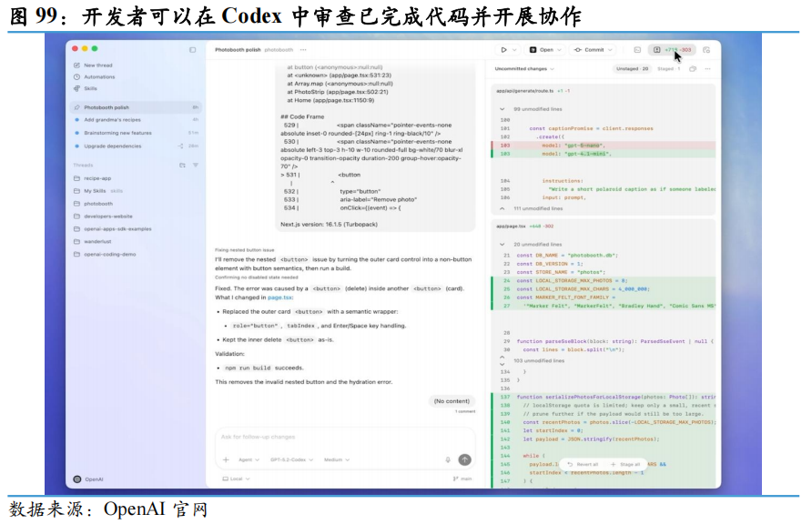
Task: Open the GPT-5.2-Codex model dropdown
Action: (291, 459)
